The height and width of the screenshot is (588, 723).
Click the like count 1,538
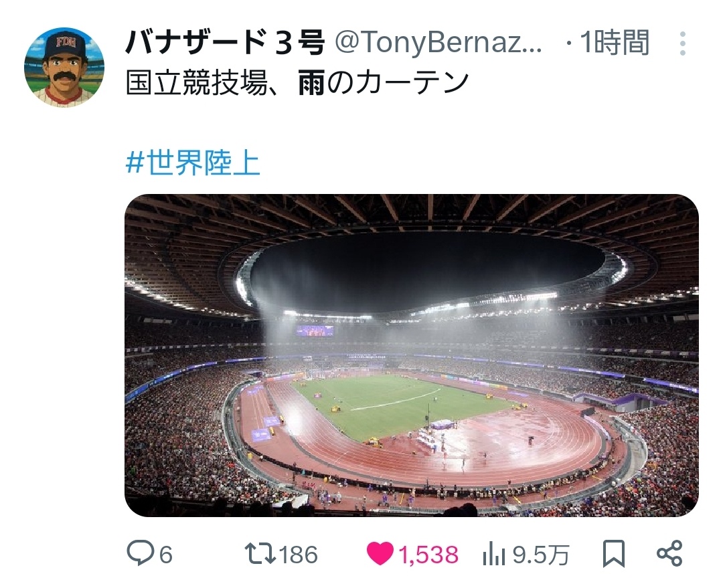click(x=428, y=555)
